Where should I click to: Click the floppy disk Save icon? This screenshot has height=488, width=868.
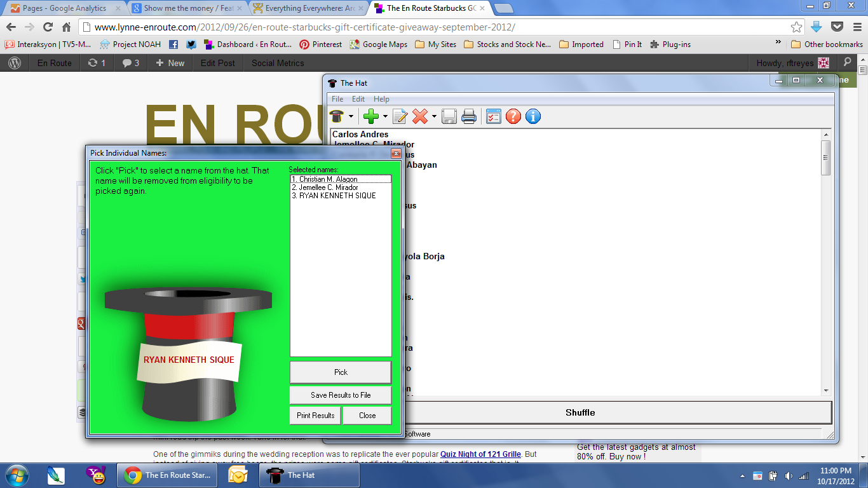[x=449, y=116]
